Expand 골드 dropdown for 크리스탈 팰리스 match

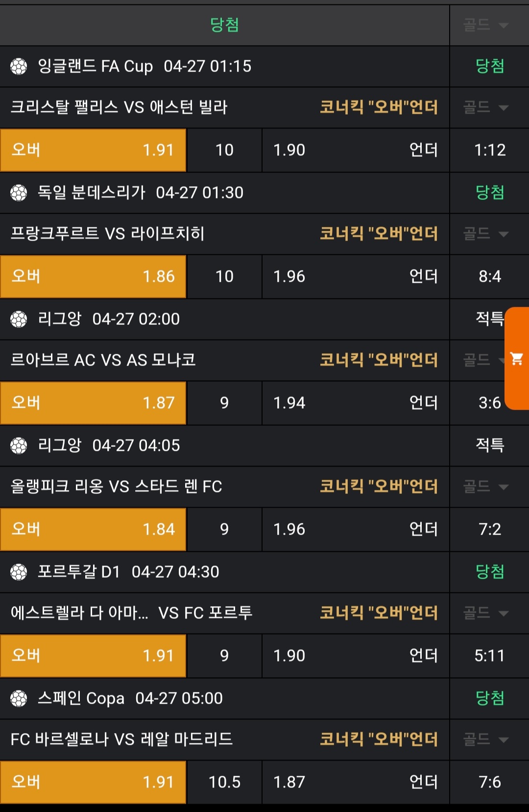pyautogui.click(x=486, y=107)
